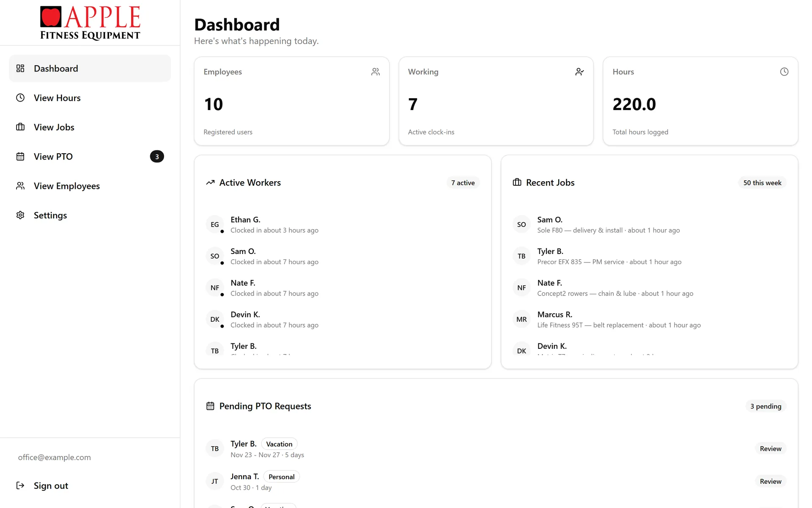Select Devin K. in Active Workers list

(343, 319)
